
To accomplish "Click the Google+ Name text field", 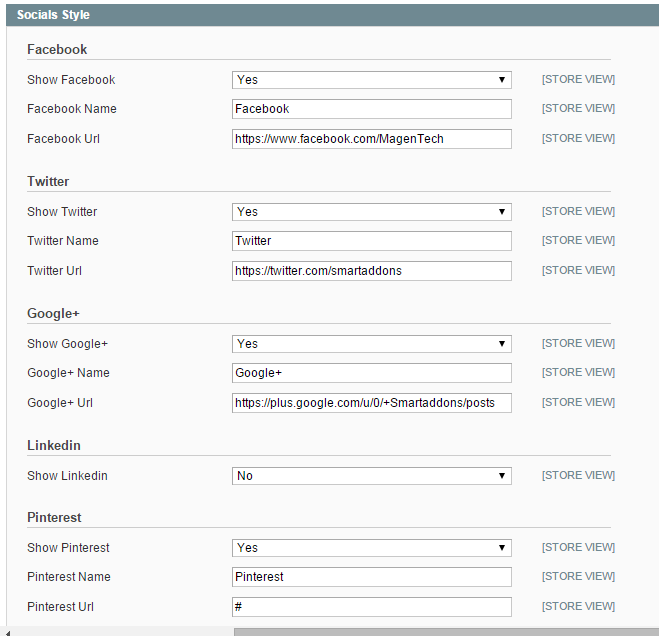I will click(x=372, y=373).
